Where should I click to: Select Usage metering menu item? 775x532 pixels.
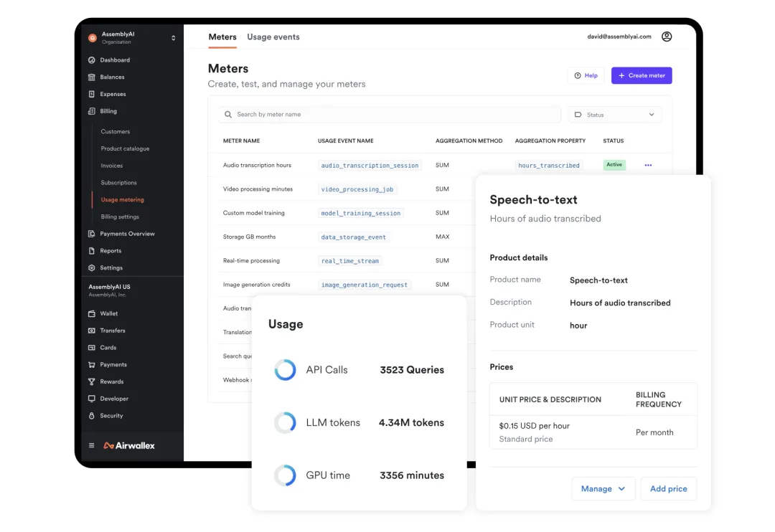(123, 200)
